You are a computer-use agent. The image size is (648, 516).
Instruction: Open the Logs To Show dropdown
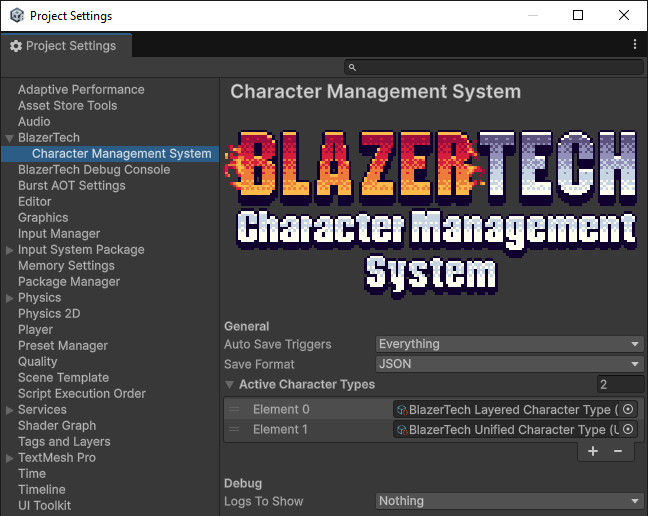510,501
